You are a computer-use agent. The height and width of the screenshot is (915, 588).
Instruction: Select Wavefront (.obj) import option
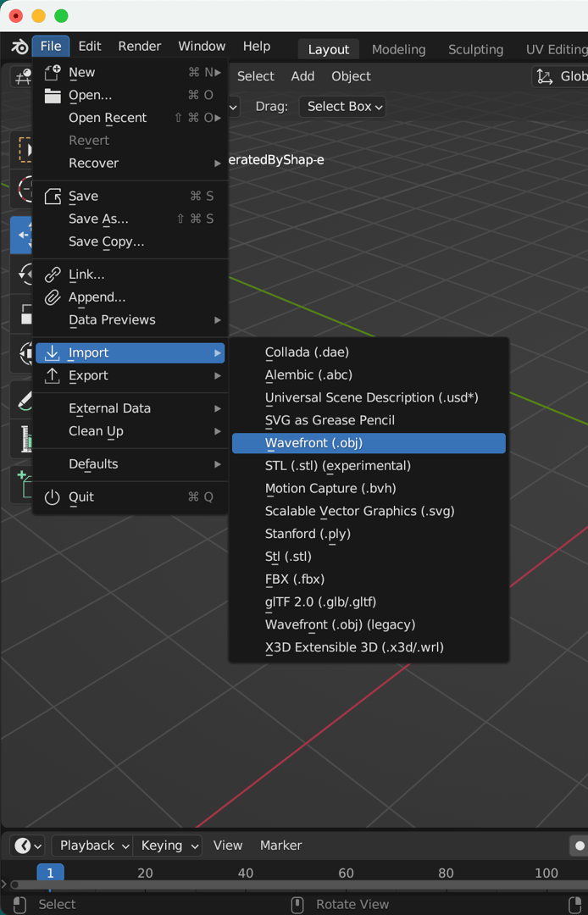369,443
